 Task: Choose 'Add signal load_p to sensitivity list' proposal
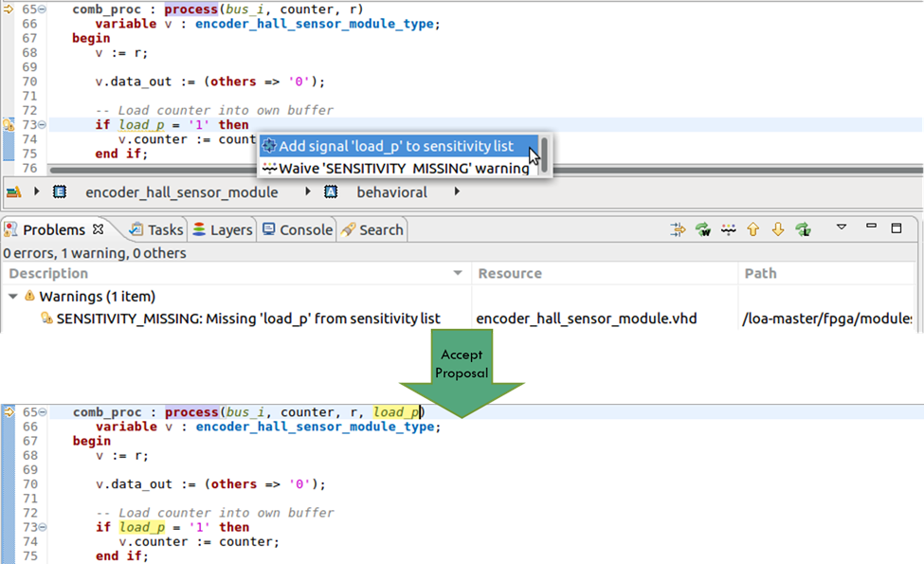pos(398,146)
